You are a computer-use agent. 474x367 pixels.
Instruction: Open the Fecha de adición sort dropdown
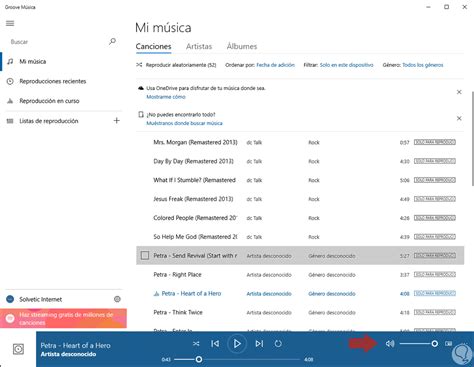(275, 65)
